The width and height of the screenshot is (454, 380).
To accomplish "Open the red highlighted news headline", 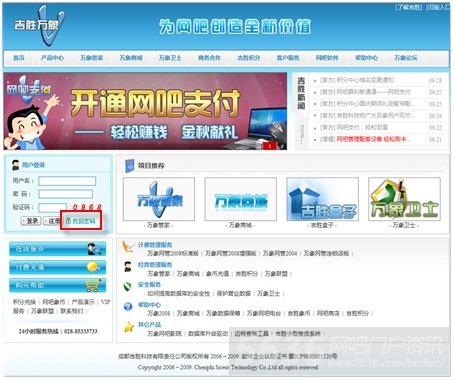I will coord(373,139).
